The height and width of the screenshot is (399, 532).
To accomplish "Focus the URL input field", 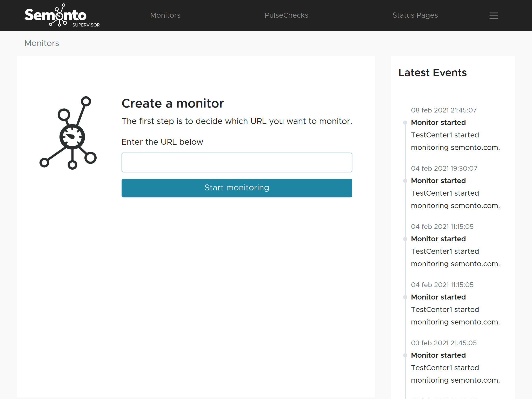I will (237, 163).
